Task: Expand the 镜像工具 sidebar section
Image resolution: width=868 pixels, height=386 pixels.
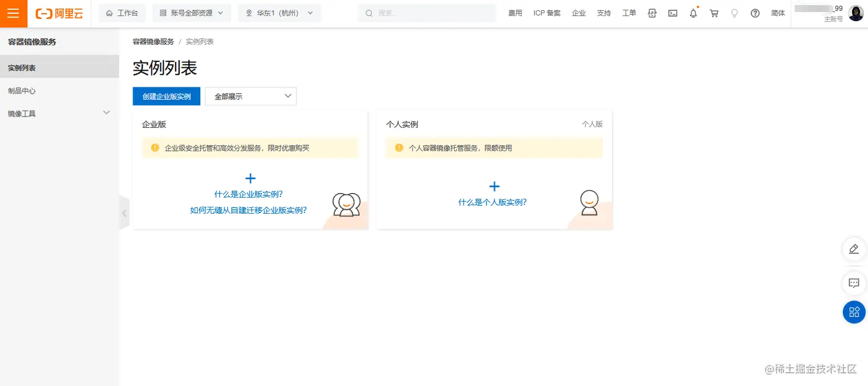Action: tap(59, 114)
